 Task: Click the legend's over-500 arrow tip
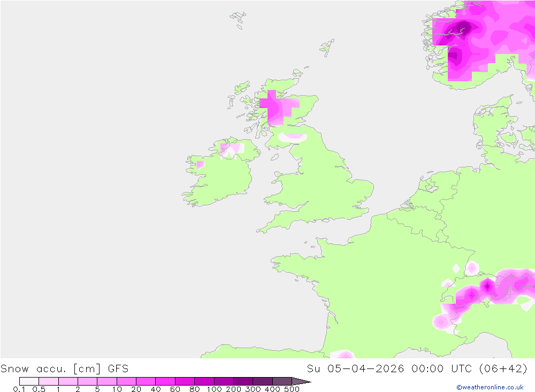pos(301,381)
